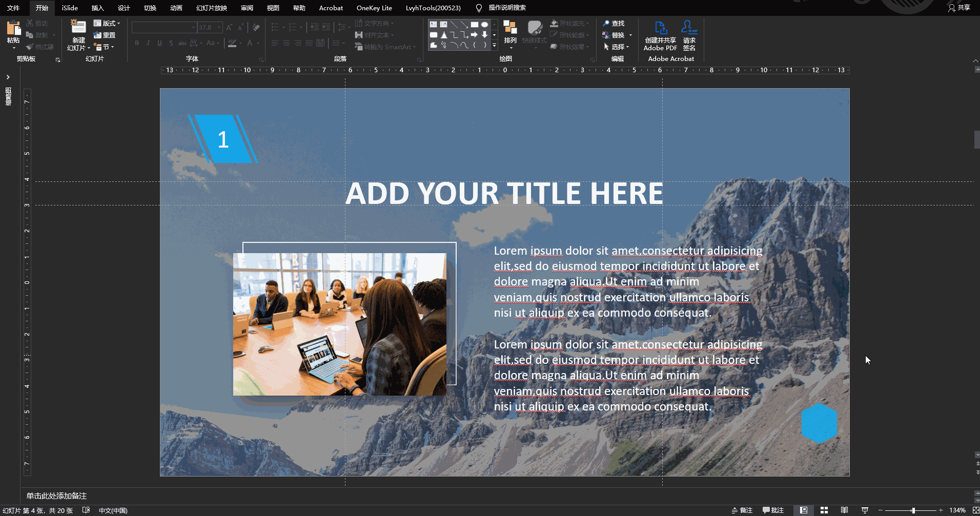
Task: Select the vertical text box shape
Action: coord(444,25)
